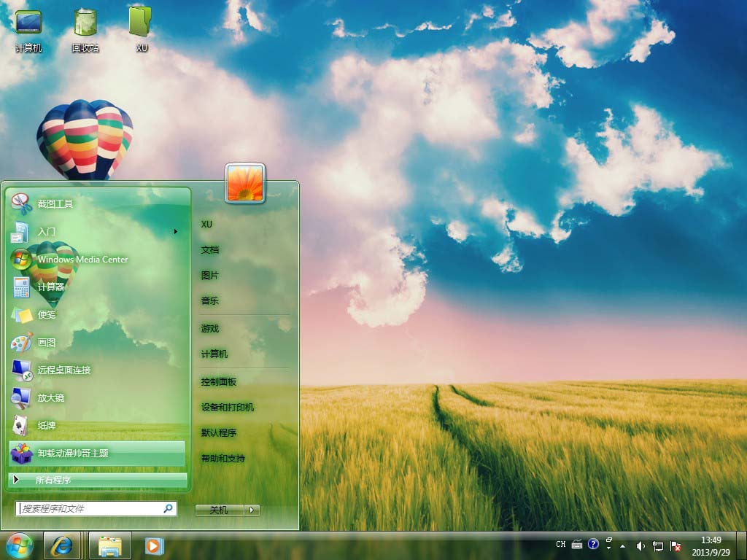Launch the Solitaire (纸牌) game
The width and height of the screenshot is (747, 560).
(x=47, y=426)
